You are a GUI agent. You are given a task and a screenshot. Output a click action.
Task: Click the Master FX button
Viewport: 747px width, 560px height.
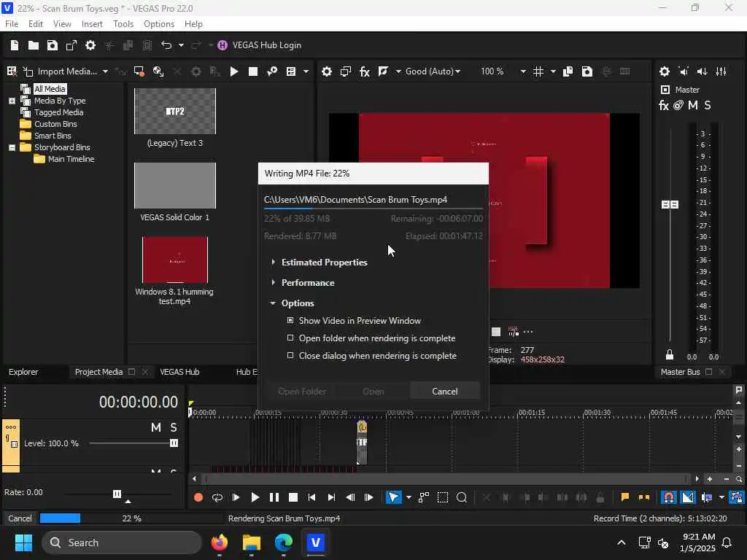pyautogui.click(x=664, y=105)
